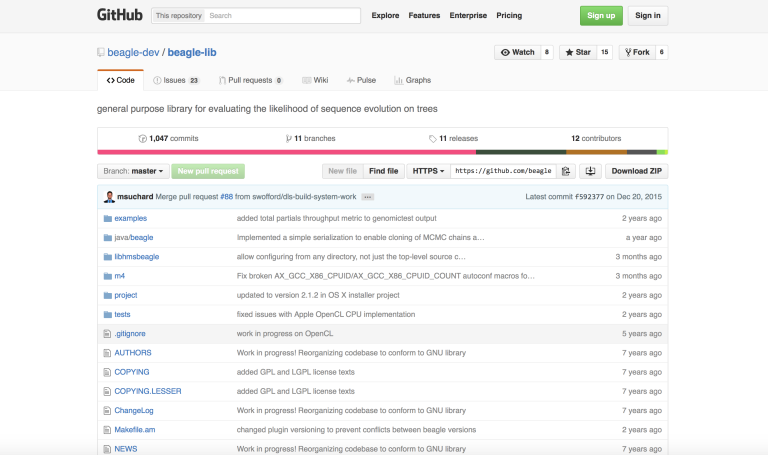Switch to the Code tab
The width and height of the screenshot is (768, 455).
pyautogui.click(x=120, y=80)
